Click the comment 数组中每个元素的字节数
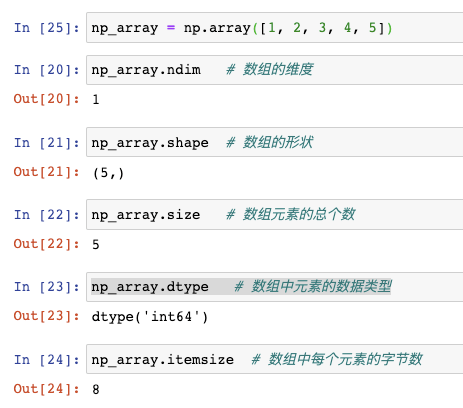463x408 pixels. tap(337, 359)
